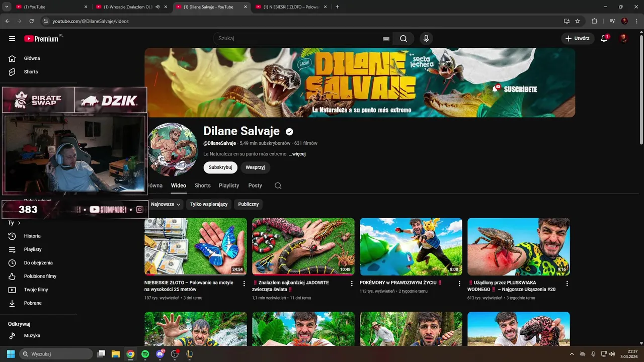Open Chrome media control icon
Image resolution: width=644 pixels, height=362 pixels.
pos(612,21)
